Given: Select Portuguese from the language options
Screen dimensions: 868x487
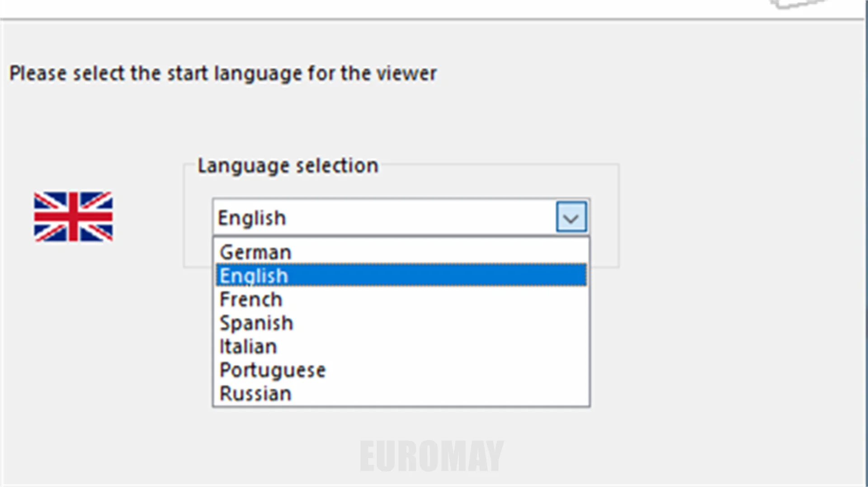Looking at the screenshot, I should [273, 370].
